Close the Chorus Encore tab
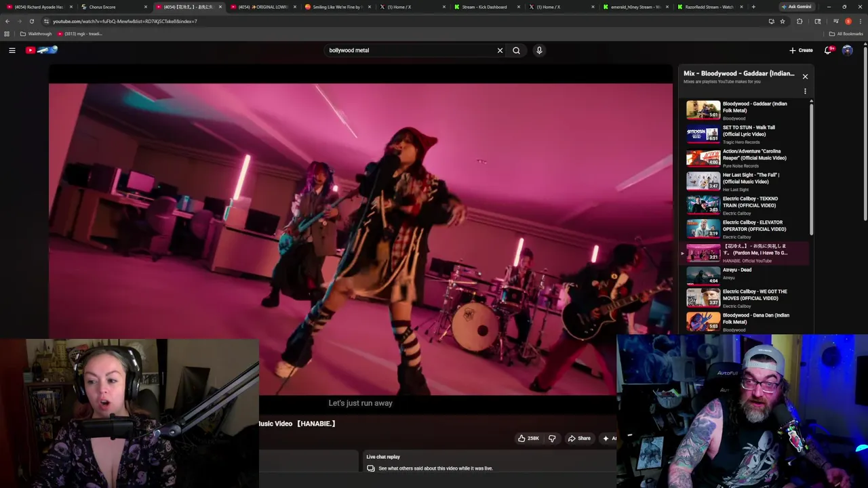Image resolution: width=868 pixels, height=488 pixels. (x=145, y=7)
